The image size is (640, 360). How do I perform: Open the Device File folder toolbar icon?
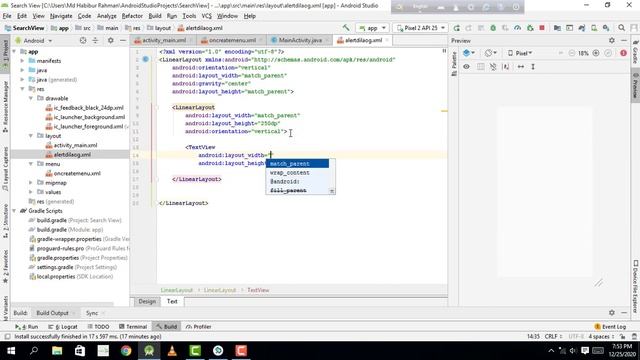557,28
